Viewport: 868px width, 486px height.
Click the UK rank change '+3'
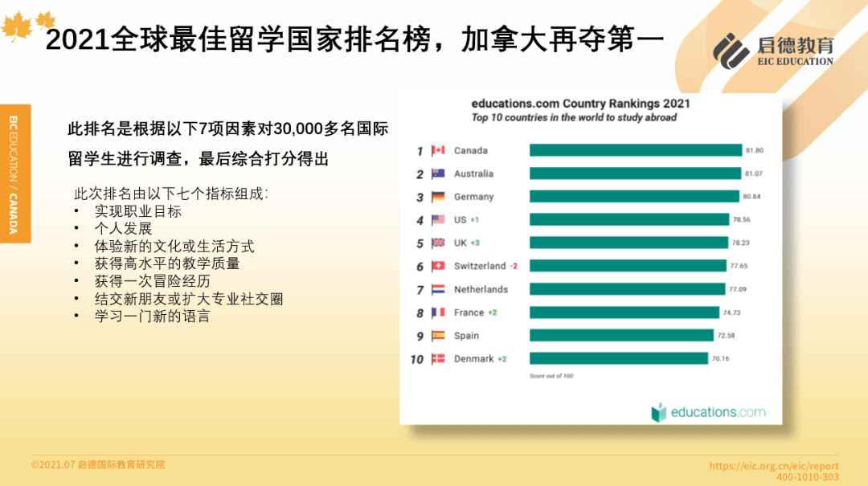(475, 243)
